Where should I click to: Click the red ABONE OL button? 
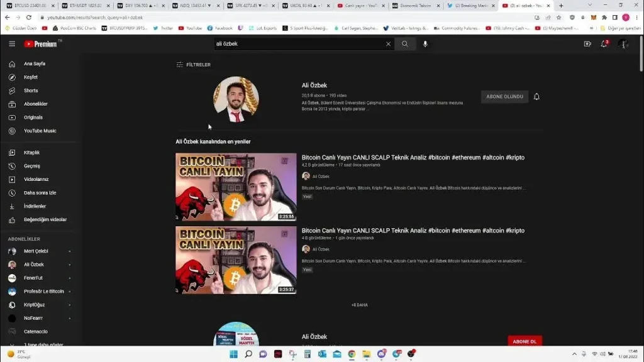pos(525,341)
